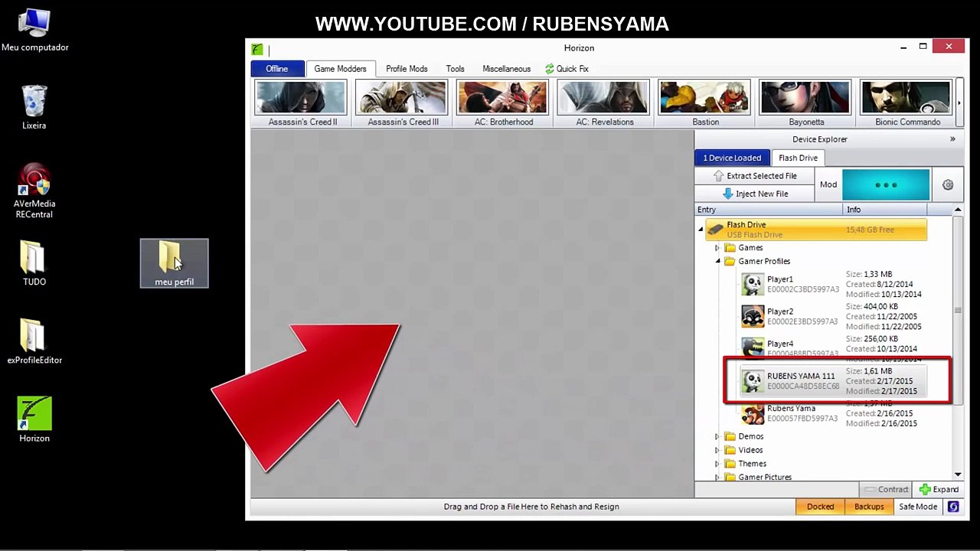Screen dimensions: 980x551
Task: Click the cyan Mod button
Action: point(886,185)
